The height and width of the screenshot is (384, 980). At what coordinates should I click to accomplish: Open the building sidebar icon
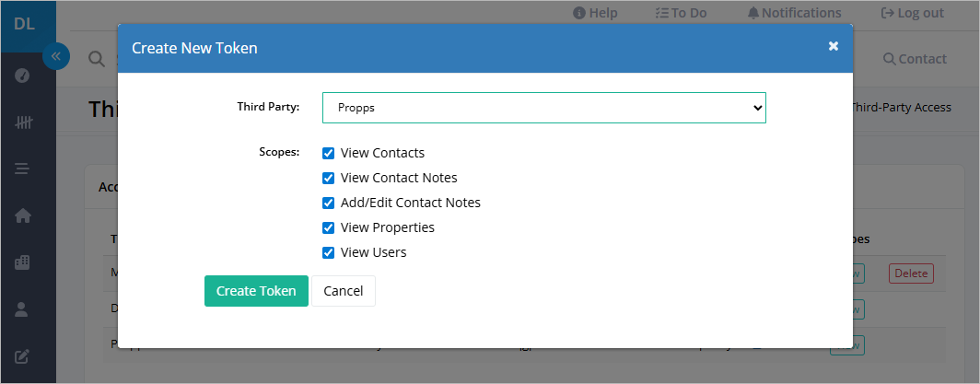coord(22,262)
